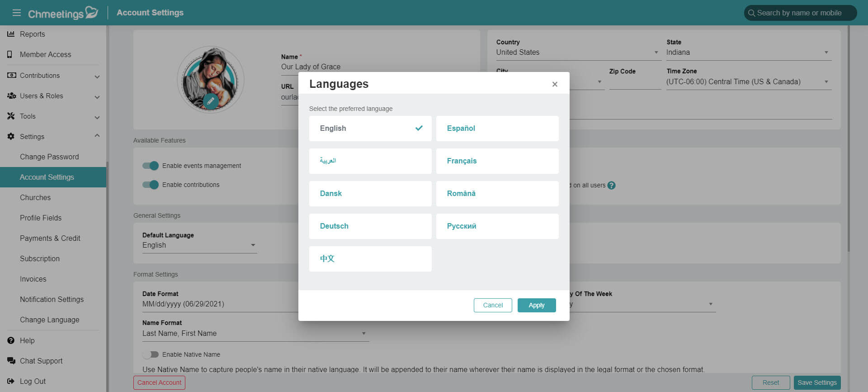Select Arabic language option
Screen dimensions: 868x392
point(370,161)
